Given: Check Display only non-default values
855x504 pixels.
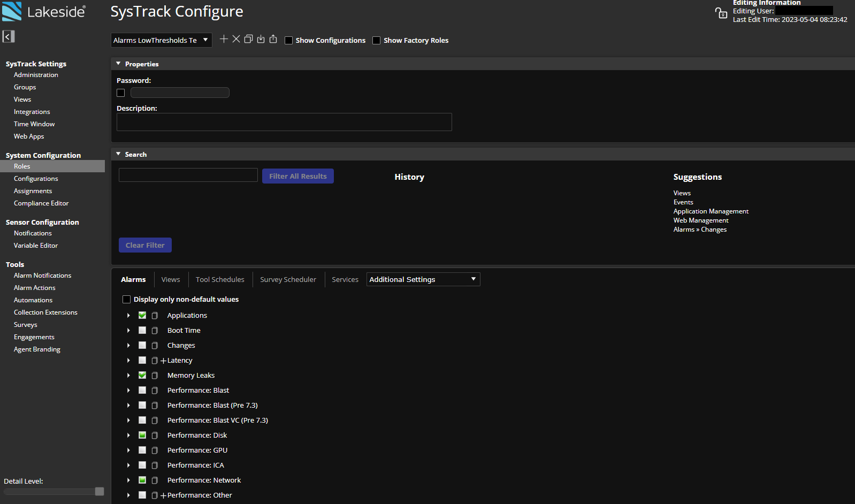Looking at the screenshot, I should 126,299.
